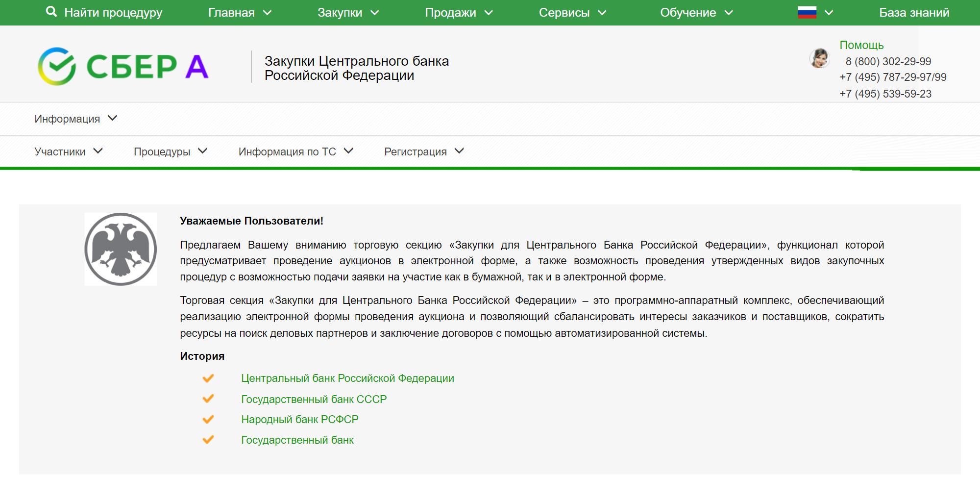The image size is (980, 504).
Task: Click checkmark beside the last Государственный банк link
Action: (x=208, y=439)
